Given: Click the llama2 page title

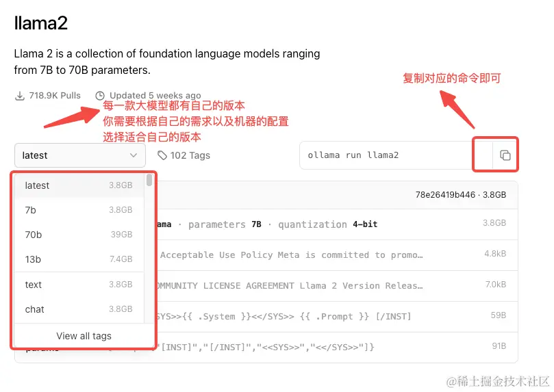Looking at the screenshot, I should tap(40, 23).
